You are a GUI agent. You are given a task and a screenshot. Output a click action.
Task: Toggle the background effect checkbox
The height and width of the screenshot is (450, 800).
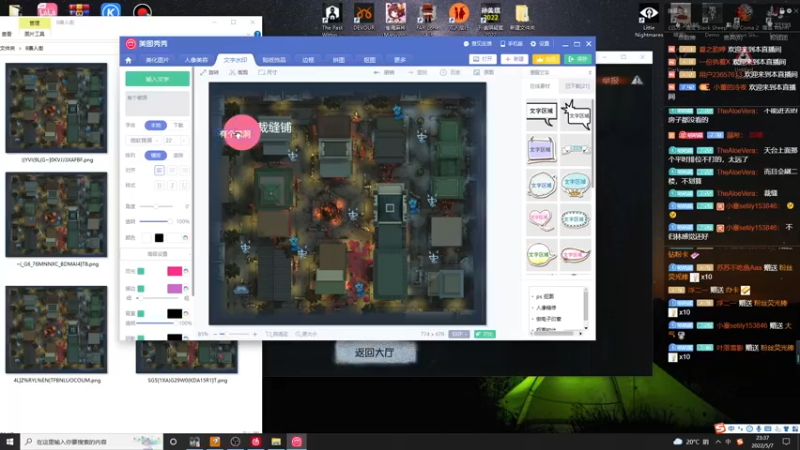pos(141,314)
